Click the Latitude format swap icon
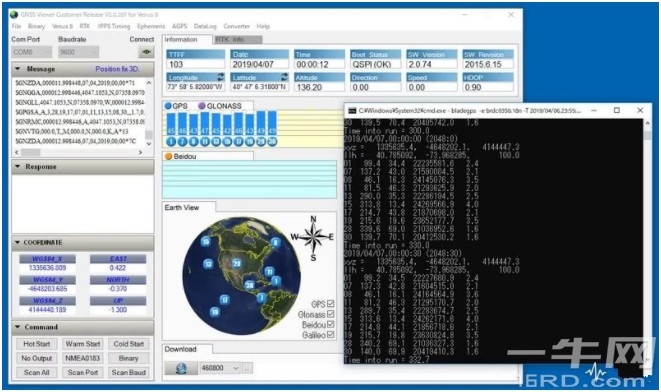The image size is (661, 392). (285, 77)
